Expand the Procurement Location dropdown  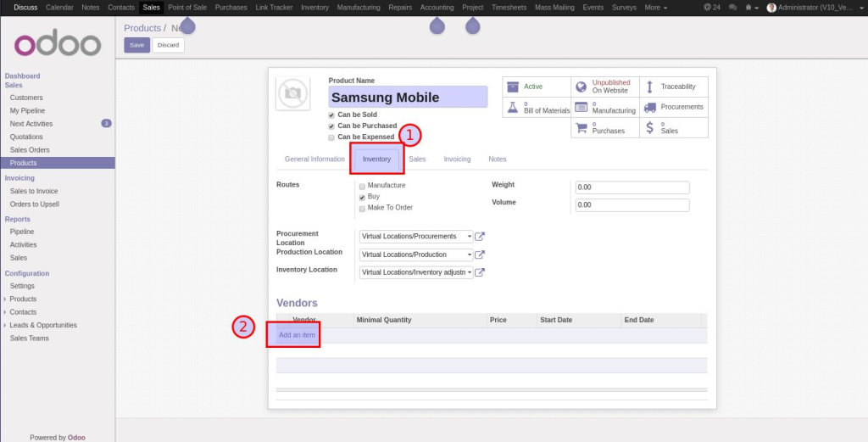tap(470, 237)
